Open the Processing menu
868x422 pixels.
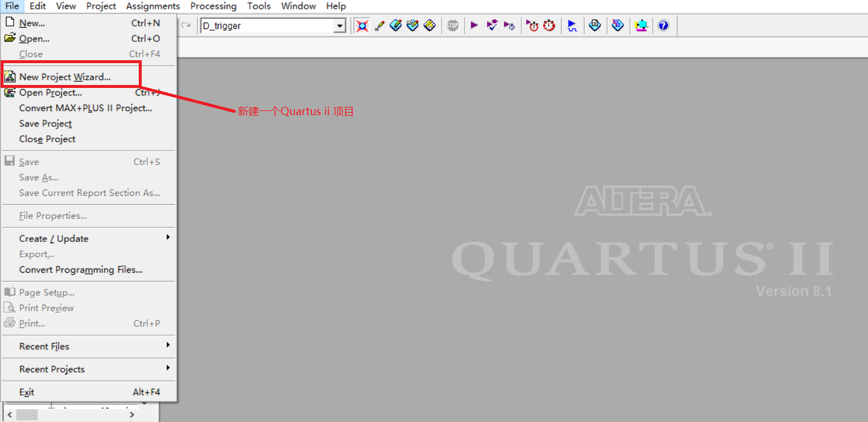pyautogui.click(x=213, y=6)
